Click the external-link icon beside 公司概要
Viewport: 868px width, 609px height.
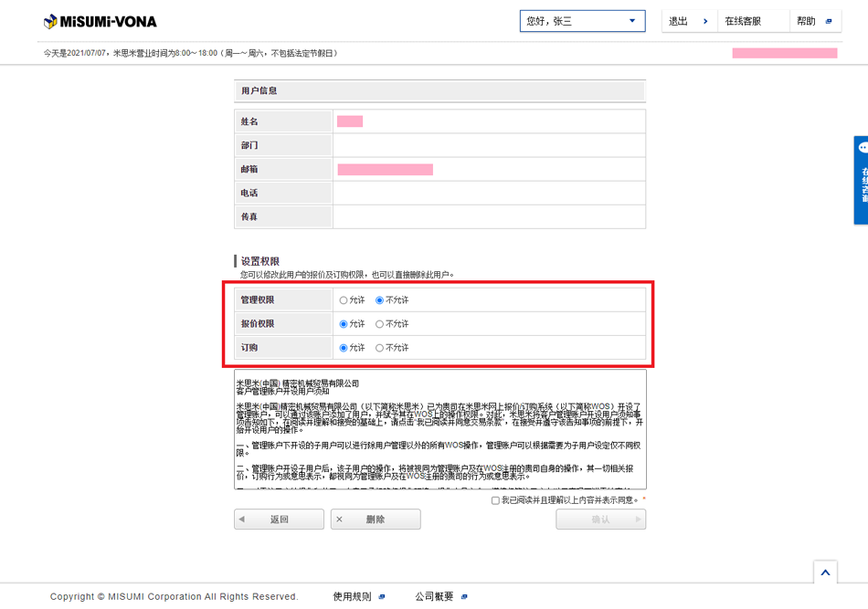point(464,597)
